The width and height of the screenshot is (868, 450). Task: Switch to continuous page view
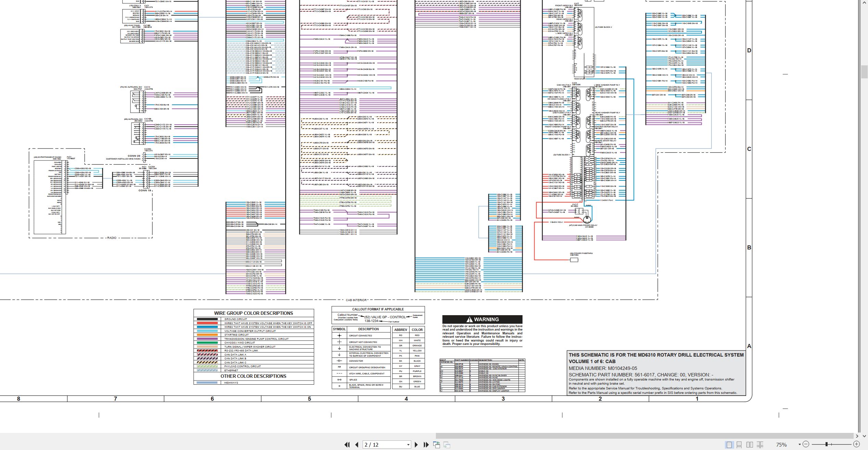click(x=739, y=445)
